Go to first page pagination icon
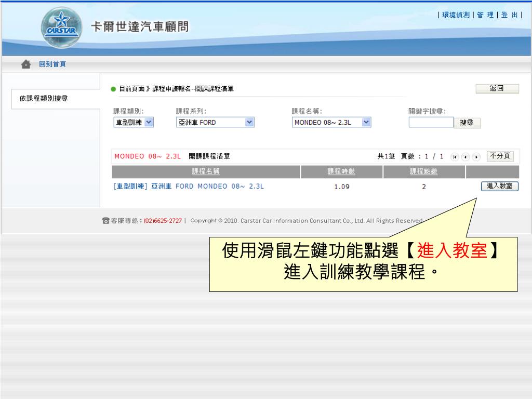This screenshot has height=399, width=532. (454, 157)
